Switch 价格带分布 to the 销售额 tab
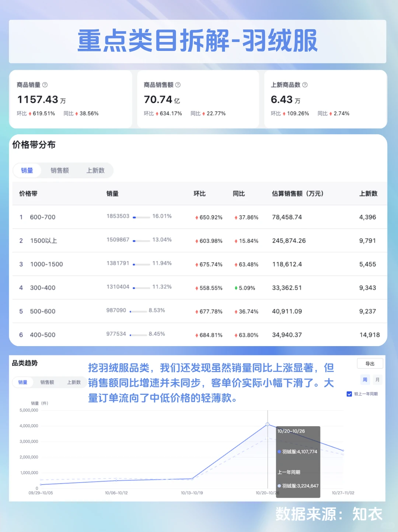398x532 pixels. click(60, 170)
